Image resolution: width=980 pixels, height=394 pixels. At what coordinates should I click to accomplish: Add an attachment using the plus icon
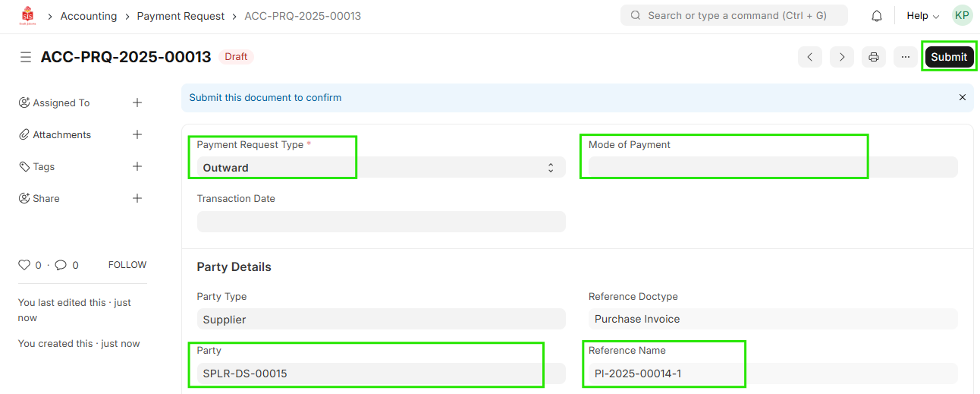(x=137, y=134)
